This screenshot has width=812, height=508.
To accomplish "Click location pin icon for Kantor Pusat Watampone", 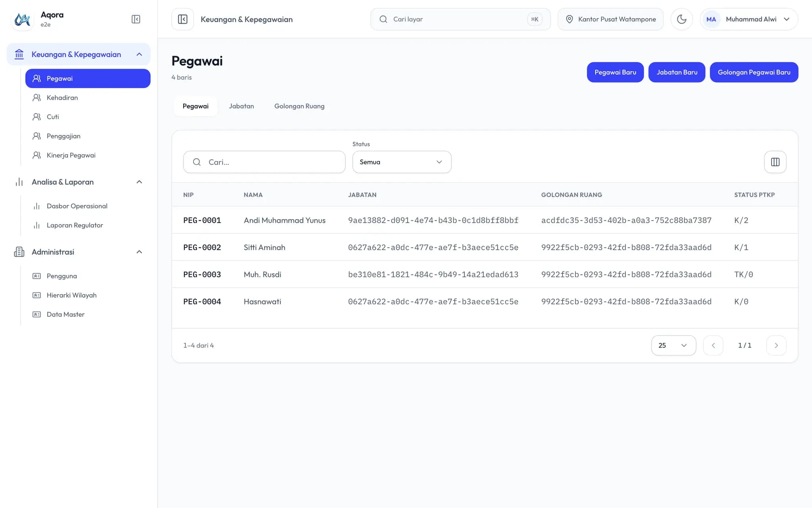I will 569,19.
